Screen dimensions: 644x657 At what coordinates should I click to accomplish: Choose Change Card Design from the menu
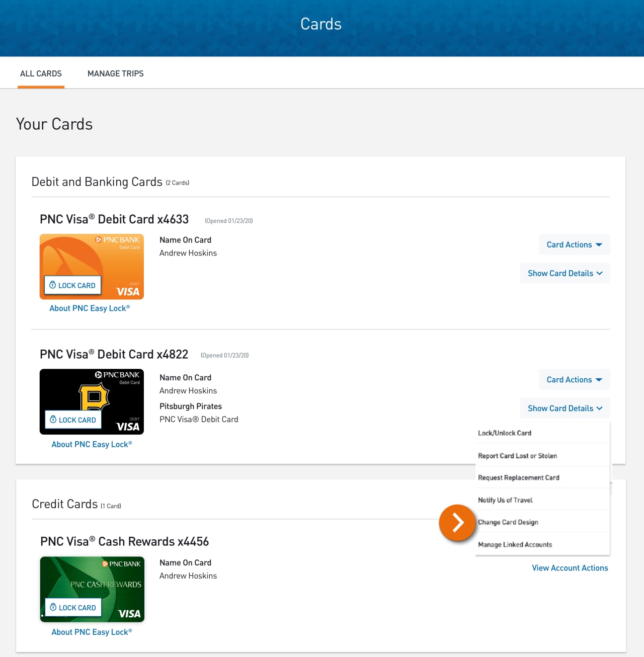[508, 522]
